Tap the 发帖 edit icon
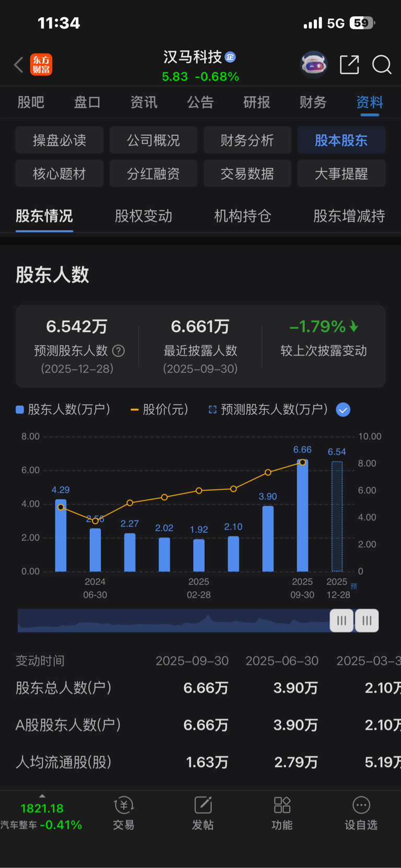Viewport: 401px width, 868px height. tap(203, 805)
